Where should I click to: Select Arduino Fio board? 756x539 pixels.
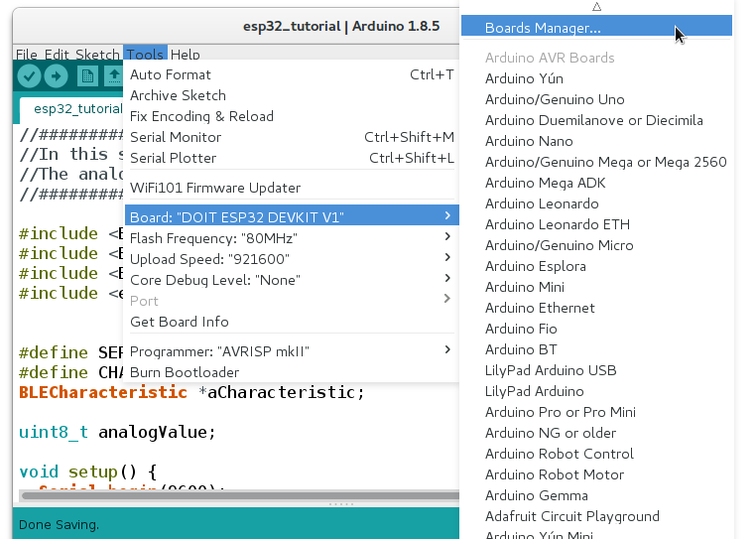coord(596,329)
